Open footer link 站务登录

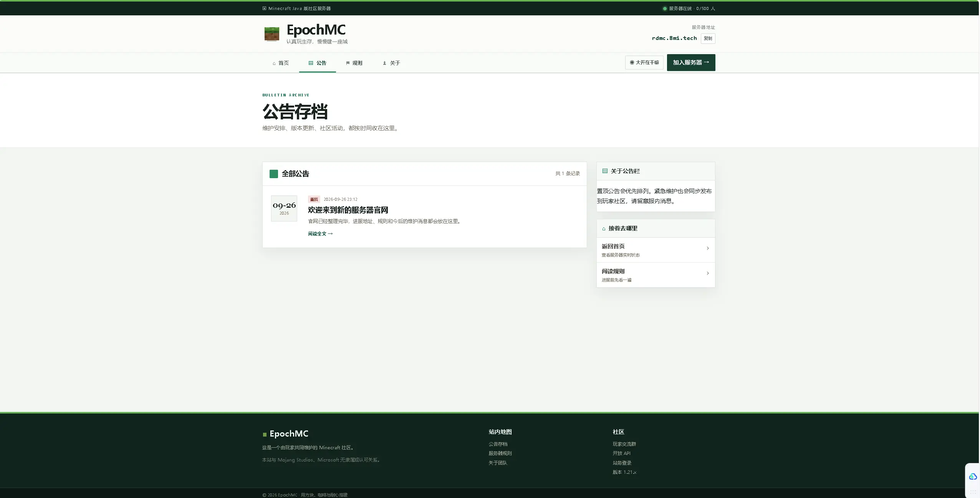point(622,463)
